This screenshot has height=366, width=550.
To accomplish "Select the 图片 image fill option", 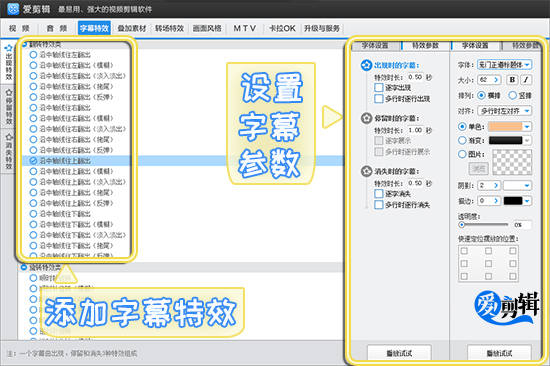I will coord(462,154).
